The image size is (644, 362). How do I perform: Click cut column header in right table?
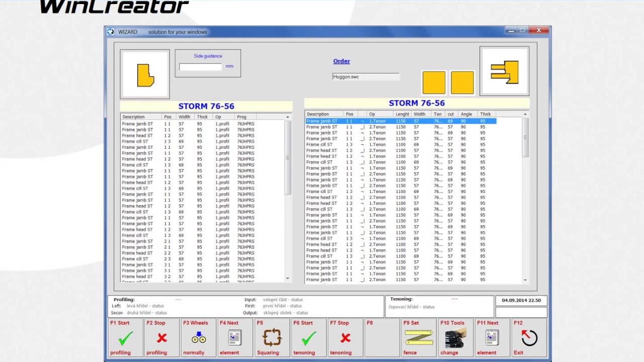[x=452, y=114]
